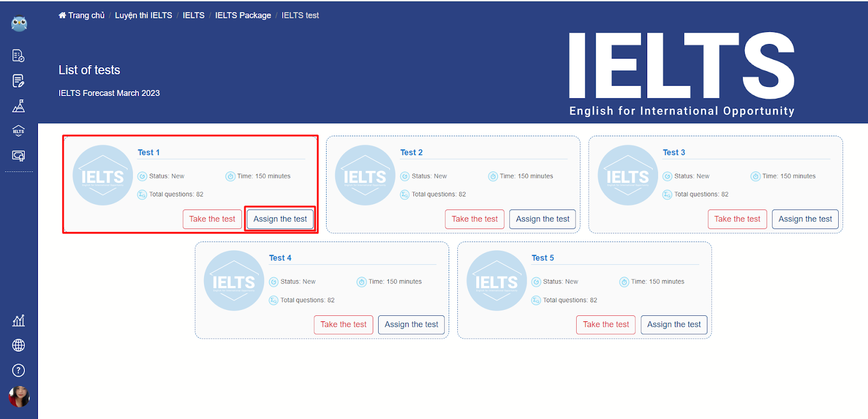Click the status icon in Test 2
The height and width of the screenshot is (419, 868).
point(405,176)
